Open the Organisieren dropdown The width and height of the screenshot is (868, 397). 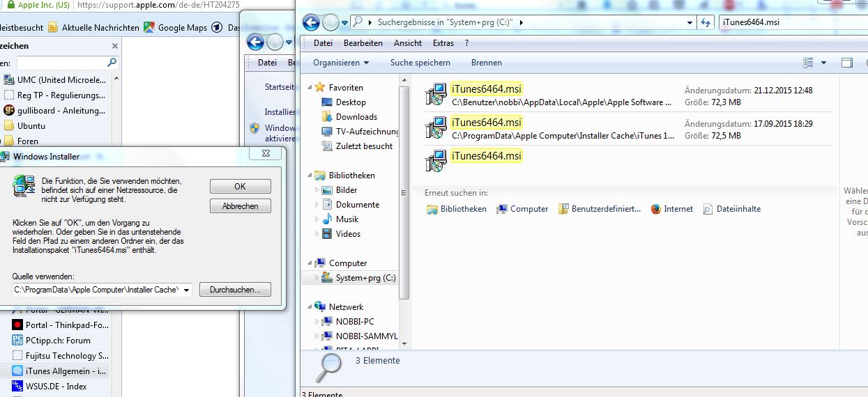click(341, 63)
